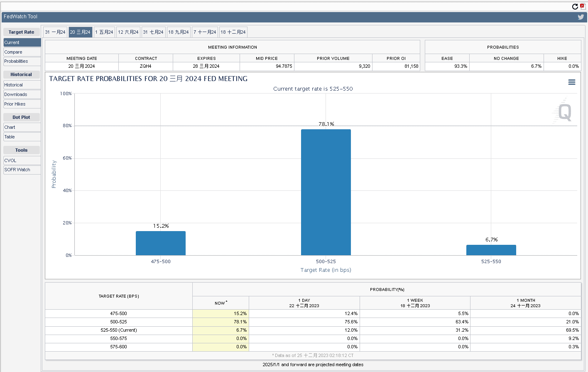The image size is (588, 372).
Task: Click the 78.1% NOW cell for 500-525
Action: point(220,322)
